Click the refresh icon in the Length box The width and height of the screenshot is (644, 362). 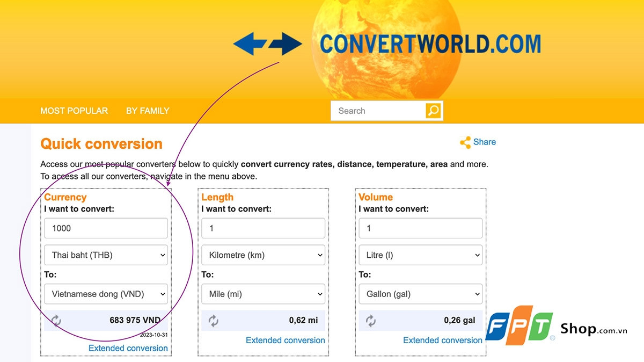click(x=213, y=320)
